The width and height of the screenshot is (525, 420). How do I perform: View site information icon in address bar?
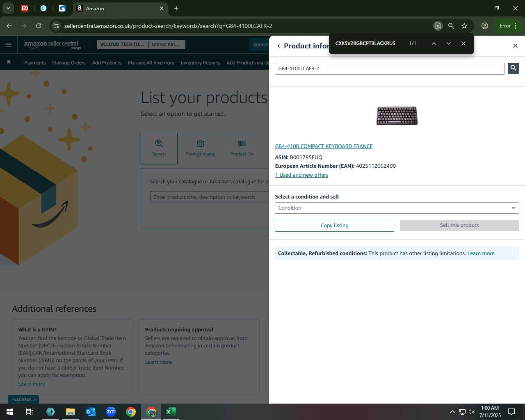pos(56,26)
